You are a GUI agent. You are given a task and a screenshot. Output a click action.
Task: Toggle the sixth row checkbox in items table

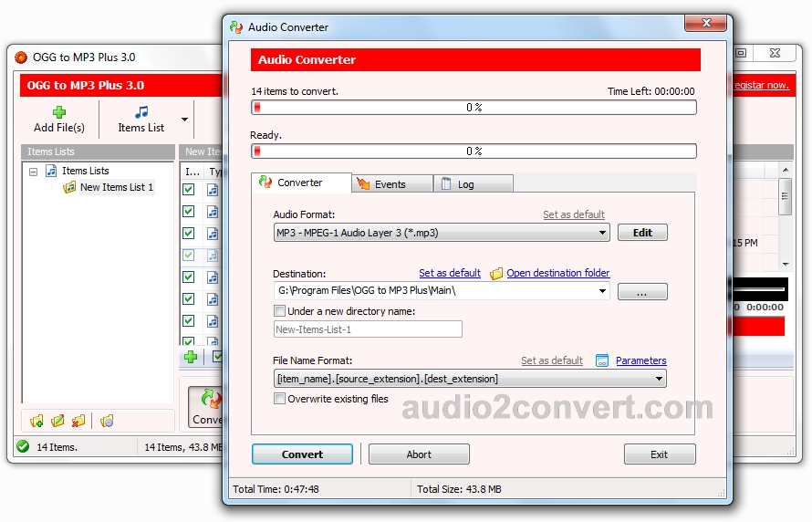tap(189, 298)
